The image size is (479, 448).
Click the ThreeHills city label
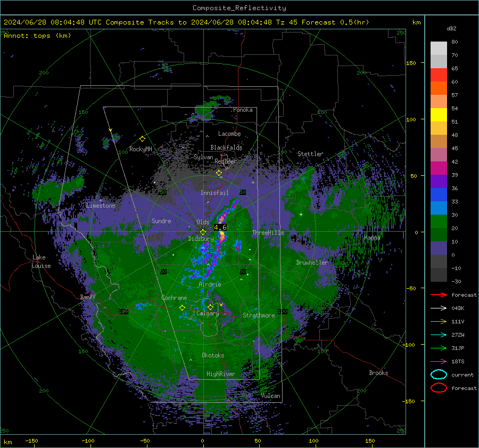tap(268, 233)
